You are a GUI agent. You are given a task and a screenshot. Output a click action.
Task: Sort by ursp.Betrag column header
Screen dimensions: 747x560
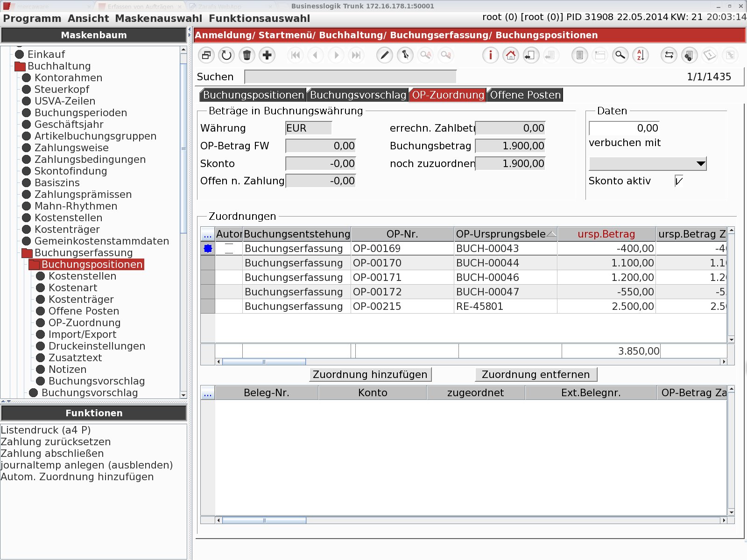pos(606,234)
